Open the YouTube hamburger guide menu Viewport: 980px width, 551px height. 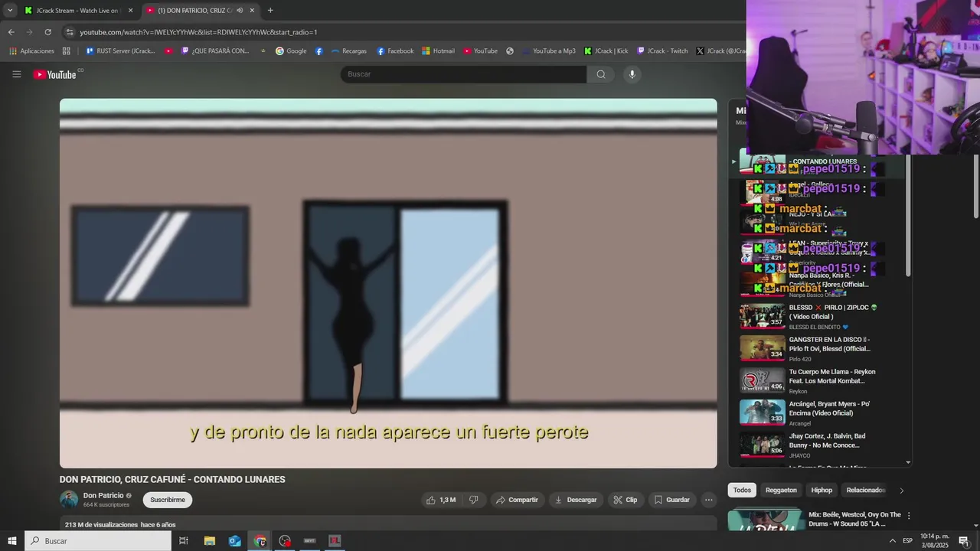point(16,74)
